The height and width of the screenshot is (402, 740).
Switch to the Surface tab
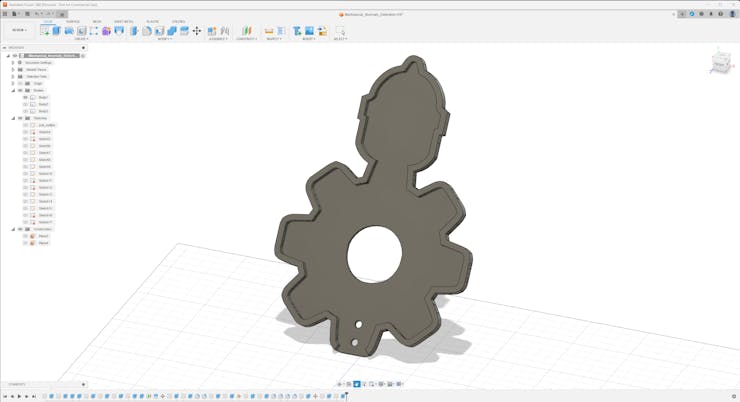pyautogui.click(x=73, y=21)
